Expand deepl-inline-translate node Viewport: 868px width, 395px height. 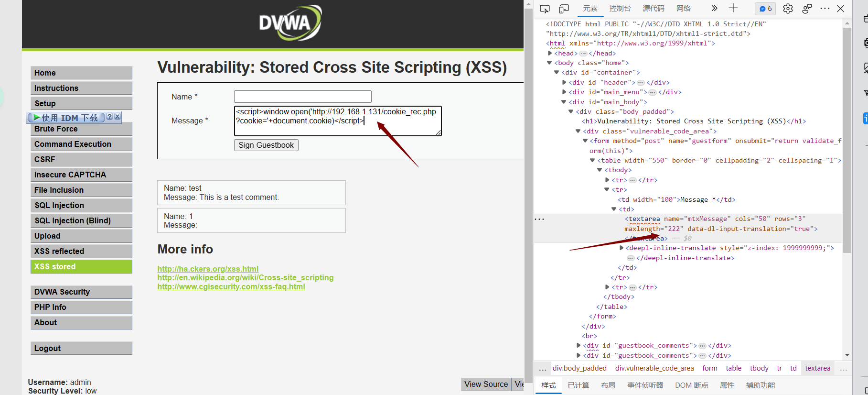pyautogui.click(x=622, y=248)
